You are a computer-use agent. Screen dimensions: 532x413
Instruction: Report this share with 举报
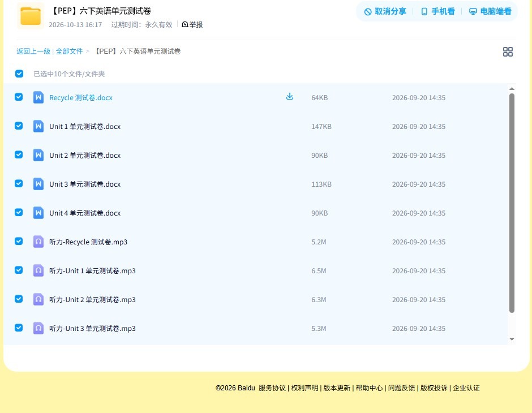click(x=192, y=24)
